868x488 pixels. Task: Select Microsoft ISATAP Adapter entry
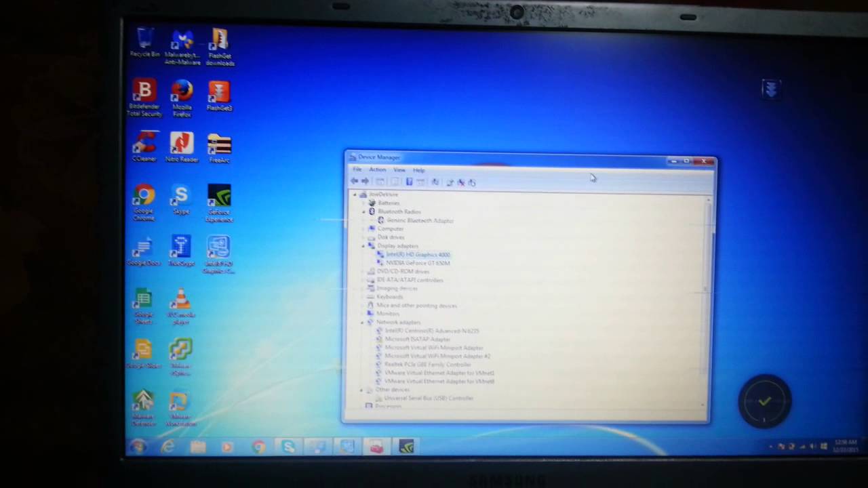(x=417, y=339)
